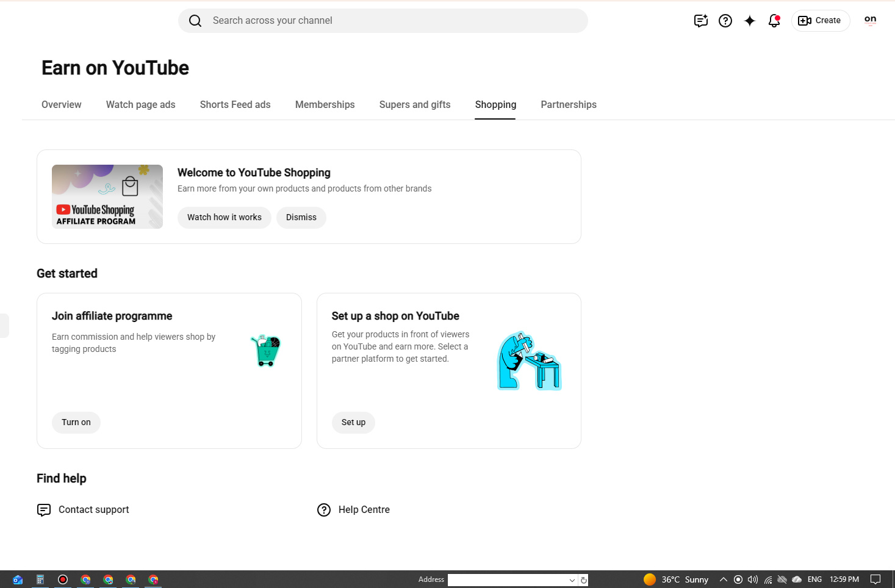Click Watch how it works
This screenshot has height=588, width=895.
pyautogui.click(x=225, y=218)
